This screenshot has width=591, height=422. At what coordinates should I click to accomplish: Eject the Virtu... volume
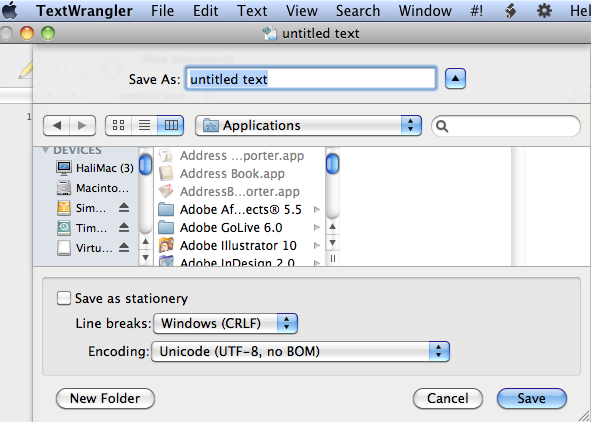(x=124, y=248)
